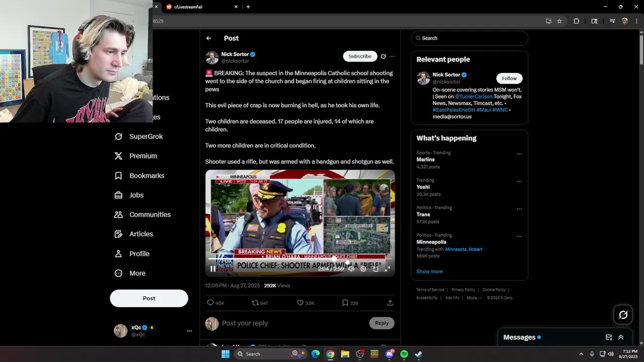The width and height of the screenshot is (644, 362).
Task: Pause the video
Action: point(213,269)
